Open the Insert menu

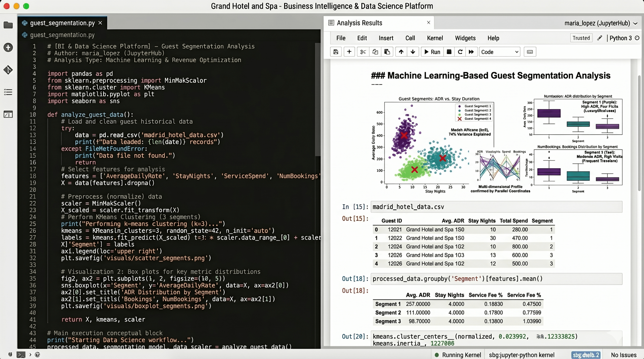pos(386,38)
